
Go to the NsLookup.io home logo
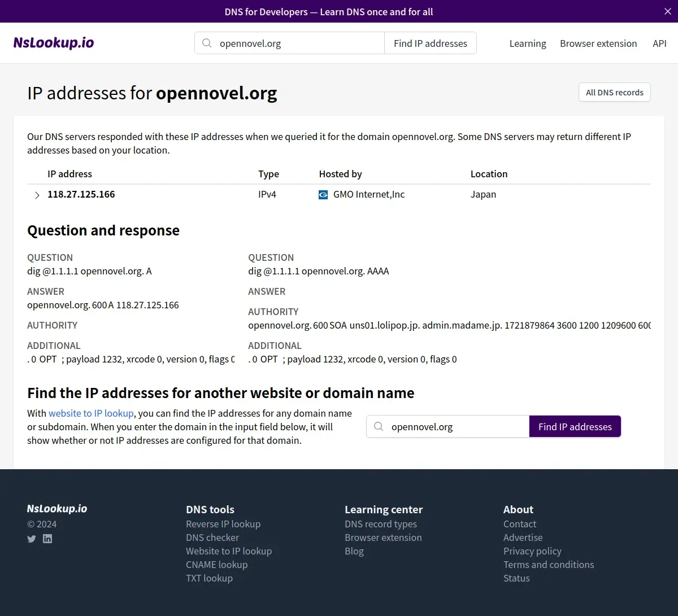[54, 43]
